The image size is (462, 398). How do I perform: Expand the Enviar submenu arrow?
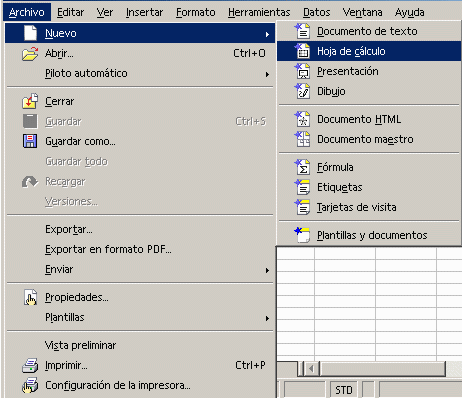(x=267, y=270)
